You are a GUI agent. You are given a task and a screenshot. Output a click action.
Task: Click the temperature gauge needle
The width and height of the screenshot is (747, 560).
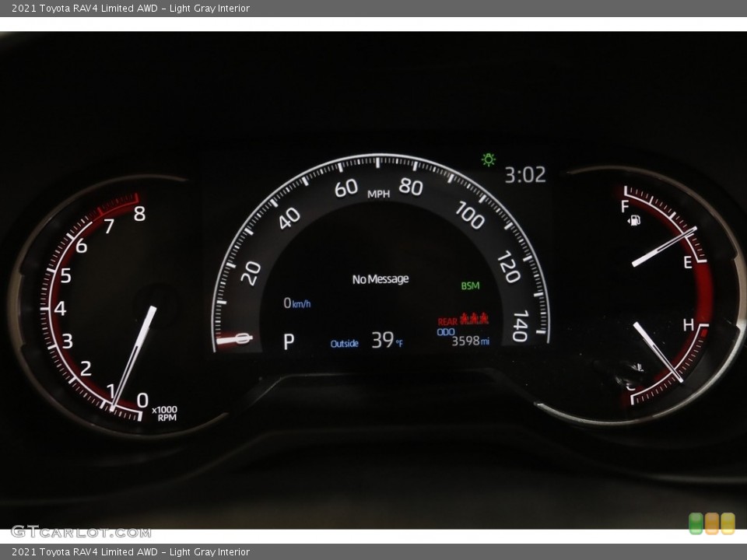tap(658, 352)
